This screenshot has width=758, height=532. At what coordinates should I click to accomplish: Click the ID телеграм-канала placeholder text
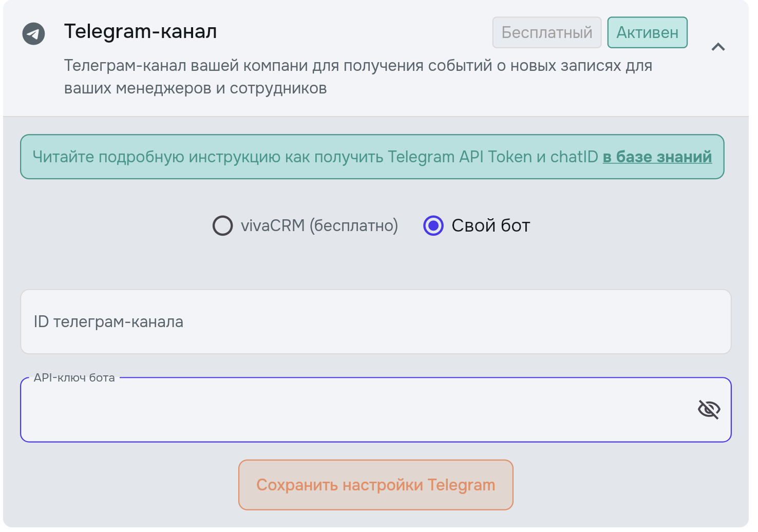point(108,322)
